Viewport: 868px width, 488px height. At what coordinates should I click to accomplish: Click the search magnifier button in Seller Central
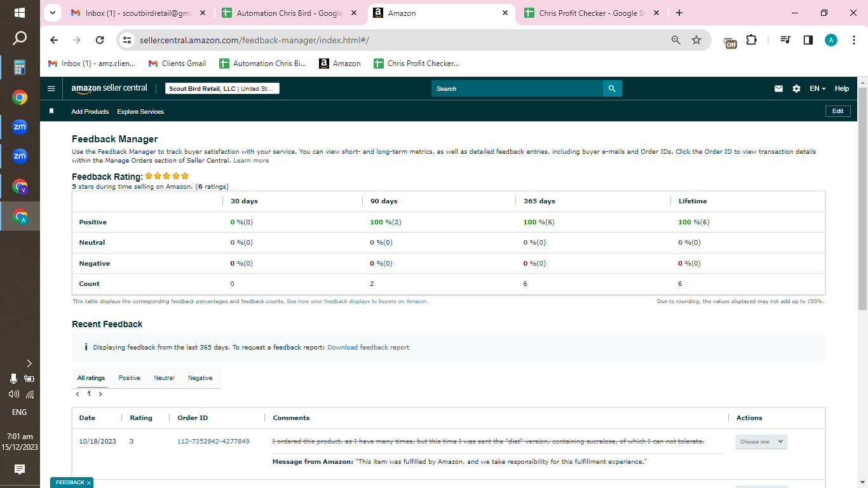click(612, 88)
